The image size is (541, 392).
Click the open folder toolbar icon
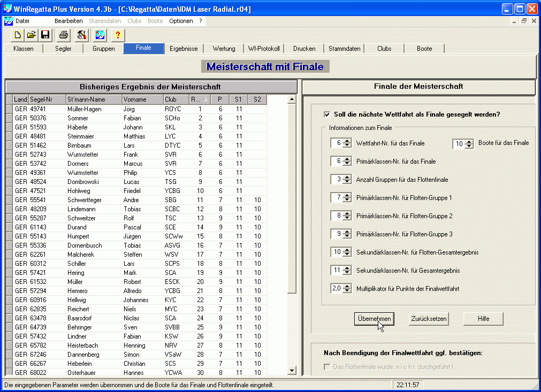[x=32, y=35]
